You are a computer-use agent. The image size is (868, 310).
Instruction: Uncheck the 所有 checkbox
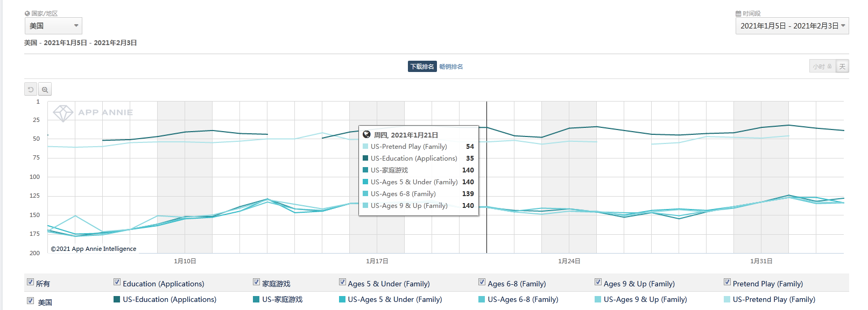tap(30, 282)
